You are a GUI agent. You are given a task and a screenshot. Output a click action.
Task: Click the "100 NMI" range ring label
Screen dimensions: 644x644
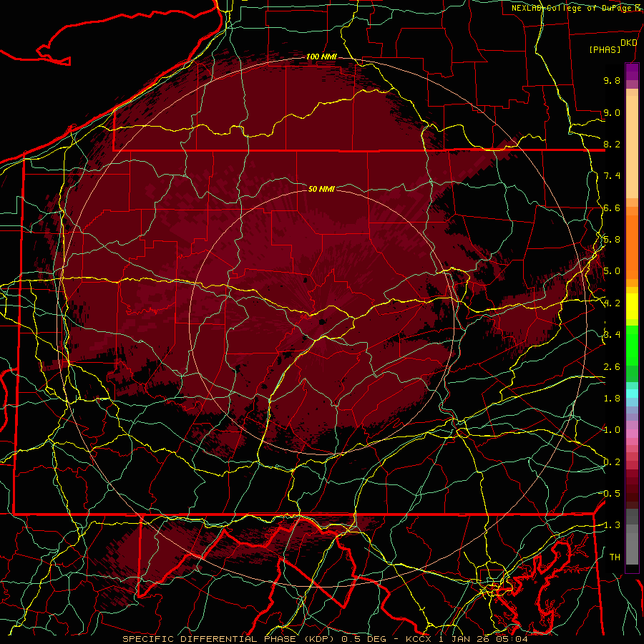click(321, 57)
